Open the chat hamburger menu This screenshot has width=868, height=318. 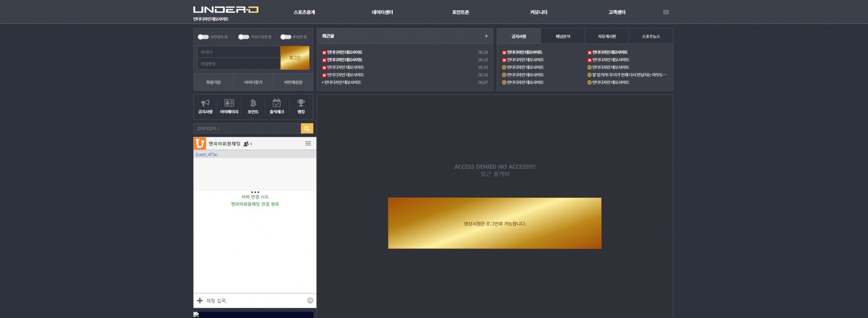pos(308,144)
